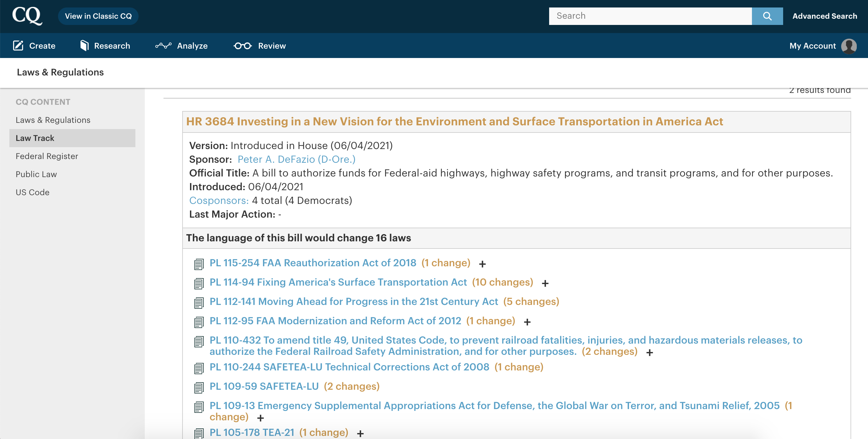
Task: Click the search magnifier button
Action: [x=767, y=16]
